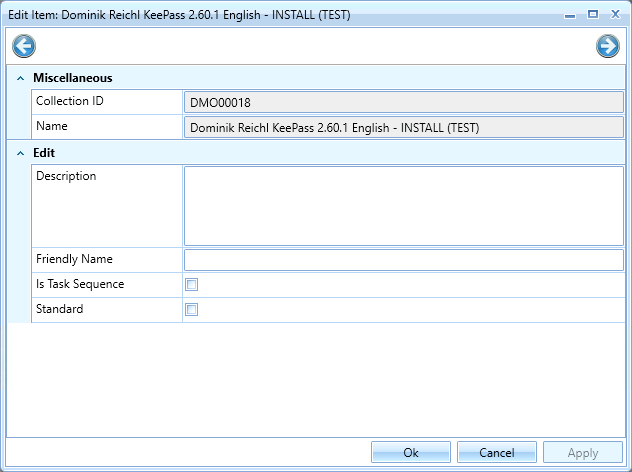Click the Name field with KeePass text

click(403, 127)
